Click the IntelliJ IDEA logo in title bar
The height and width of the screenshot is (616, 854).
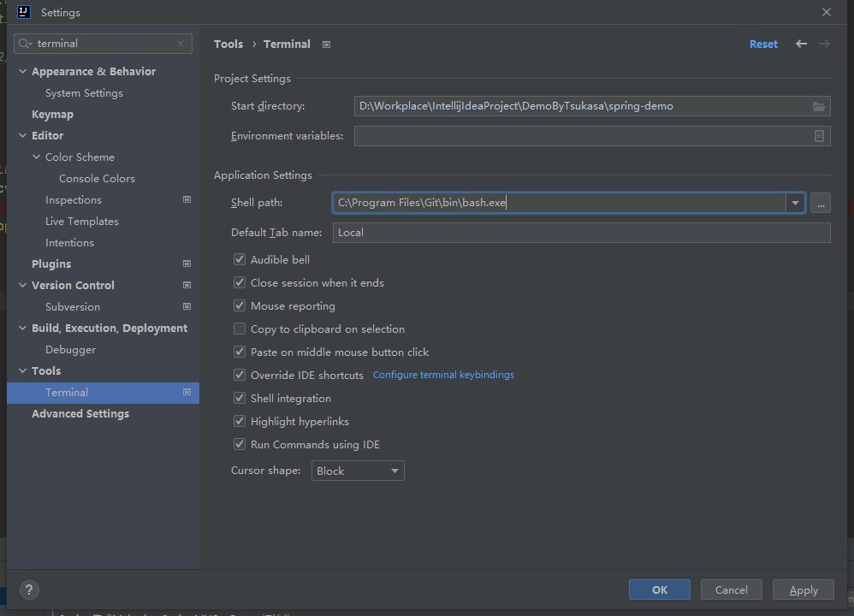click(23, 12)
